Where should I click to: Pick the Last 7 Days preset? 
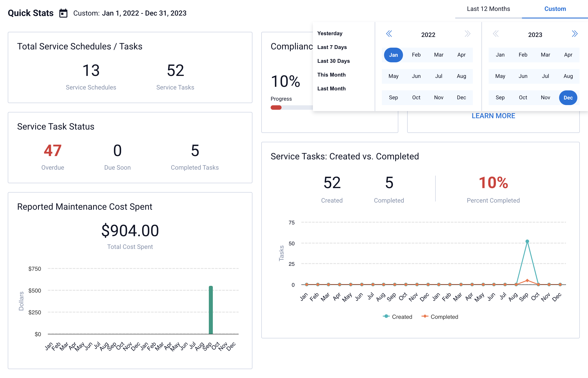(332, 47)
